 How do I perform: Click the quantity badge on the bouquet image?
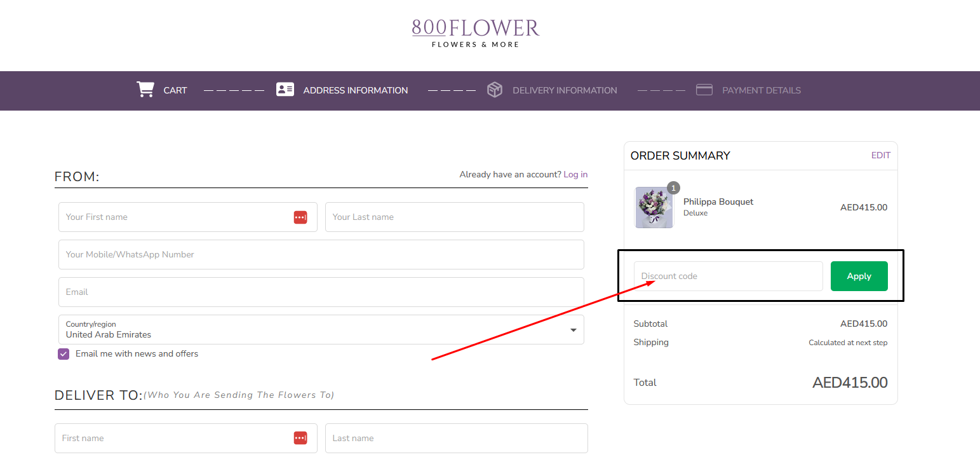coord(673,188)
